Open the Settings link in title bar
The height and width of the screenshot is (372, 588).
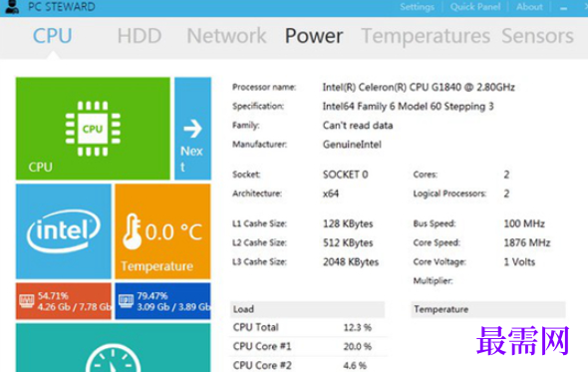(417, 7)
